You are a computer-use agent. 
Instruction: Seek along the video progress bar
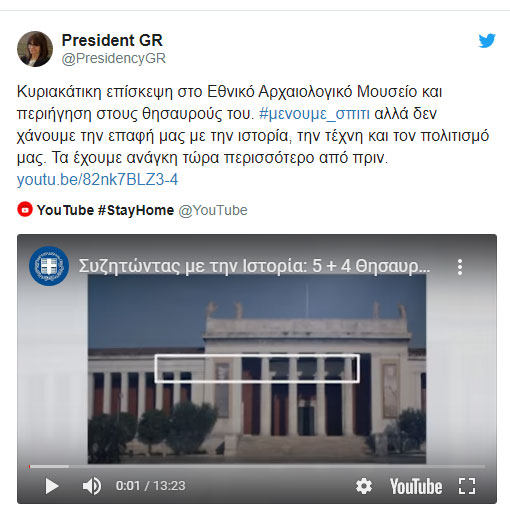click(x=257, y=466)
